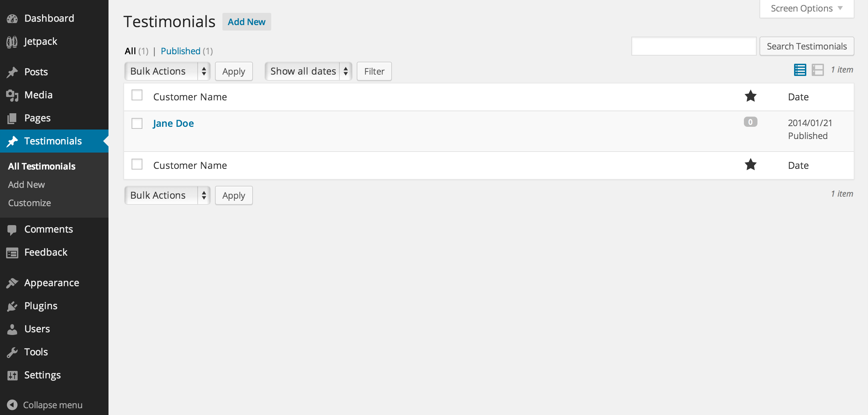Open the top Bulk Actions dropdown
868x415 pixels.
pyautogui.click(x=167, y=71)
